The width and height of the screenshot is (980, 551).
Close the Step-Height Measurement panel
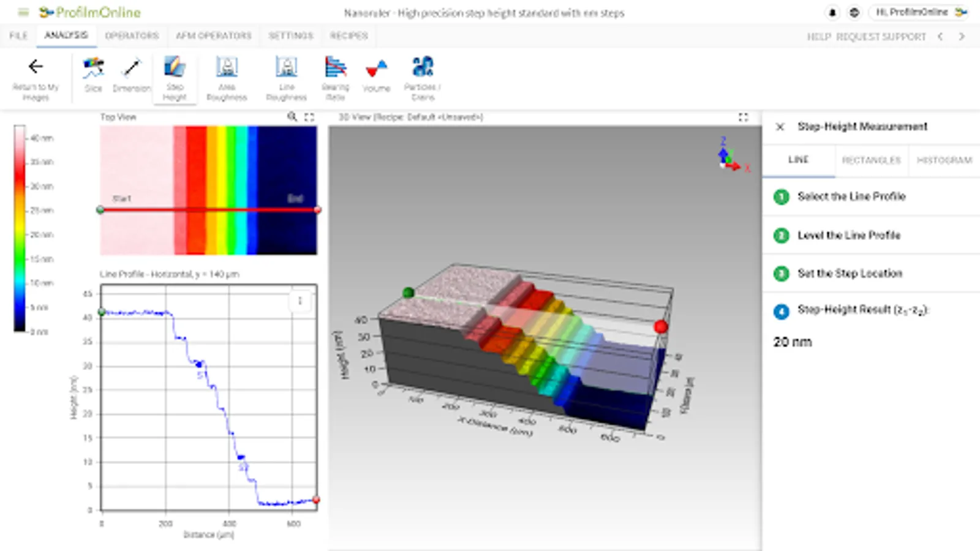point(780,127)
